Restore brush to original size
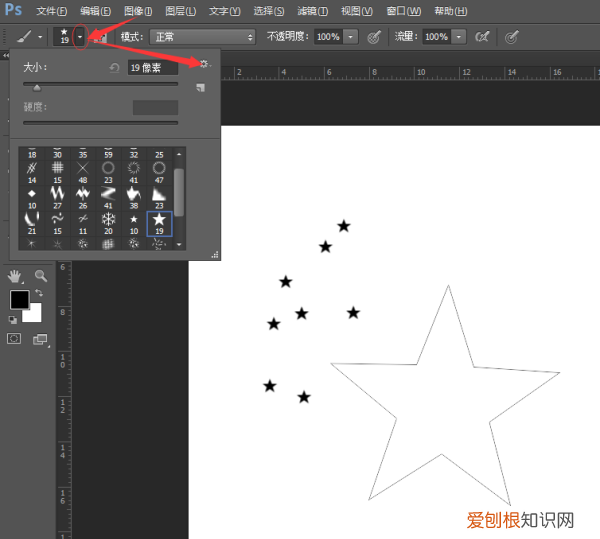This screenshot has height=539, width=600. [x=115, y=68]
